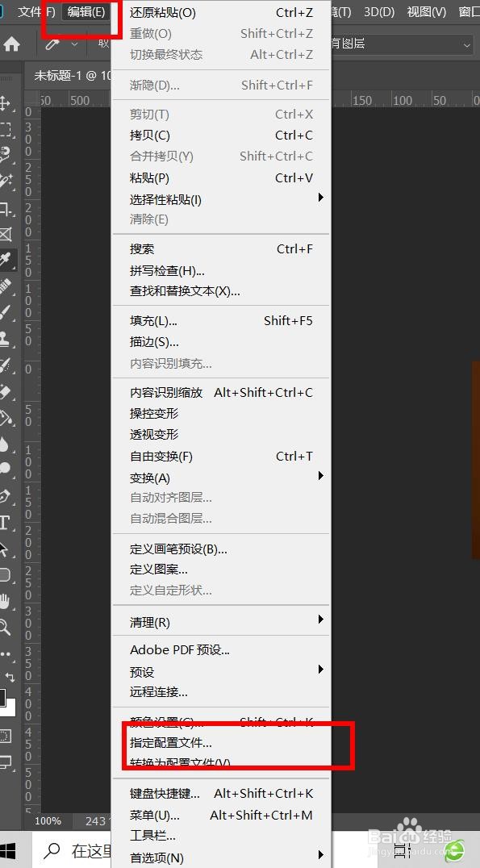Select the Crop tool

click(x=6, y=209)
